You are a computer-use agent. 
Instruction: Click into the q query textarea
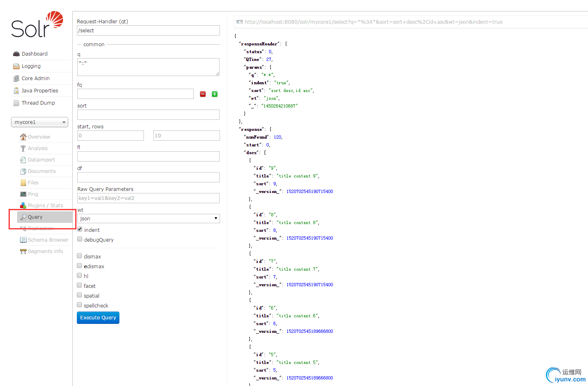[148, 67]
